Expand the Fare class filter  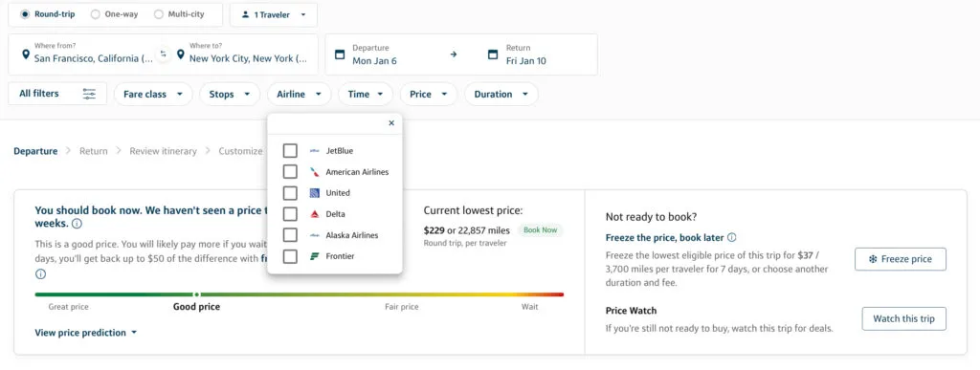(x=153, y=95)
